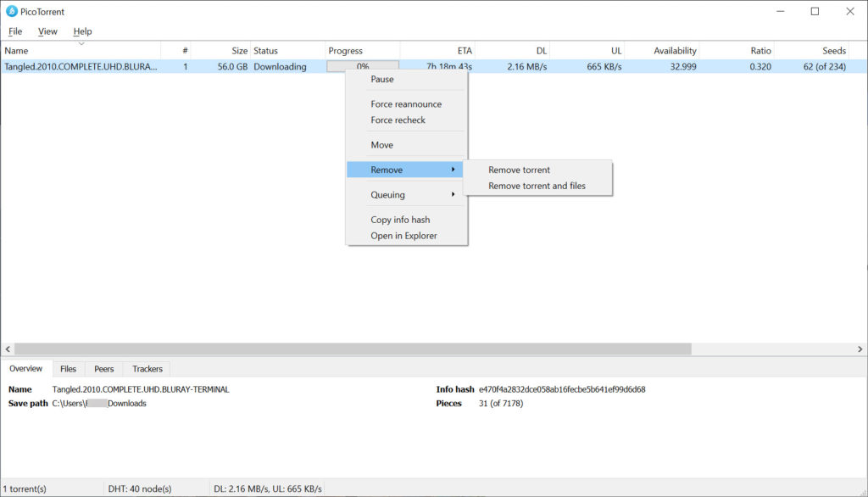
Task: Click the pieces count 31 (of 7178)
Action: point(501,404)
